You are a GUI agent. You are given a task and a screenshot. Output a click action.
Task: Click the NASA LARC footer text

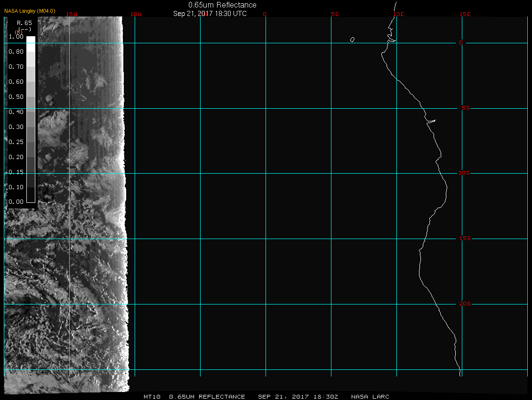[x=370, y=397]
